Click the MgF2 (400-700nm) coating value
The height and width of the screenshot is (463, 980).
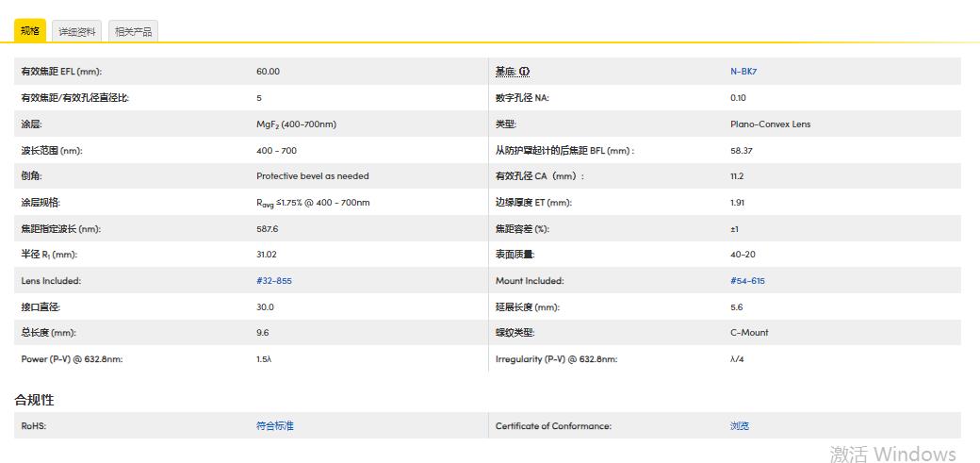click(x=296, y=124)
